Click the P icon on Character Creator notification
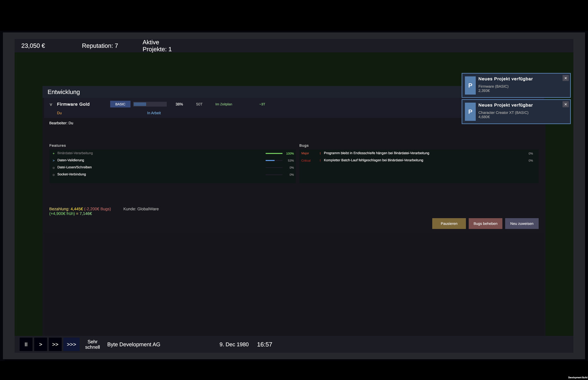Image resolution: width=588 pixels, height=380 pixels. coord(470,112)
